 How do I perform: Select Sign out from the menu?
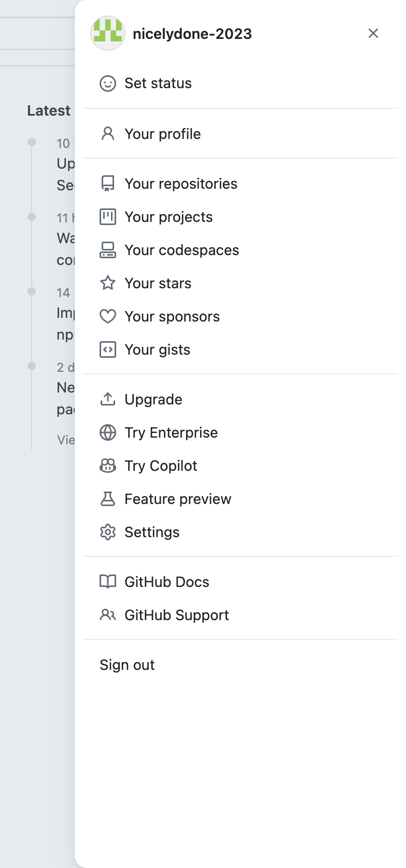(127, 665)
